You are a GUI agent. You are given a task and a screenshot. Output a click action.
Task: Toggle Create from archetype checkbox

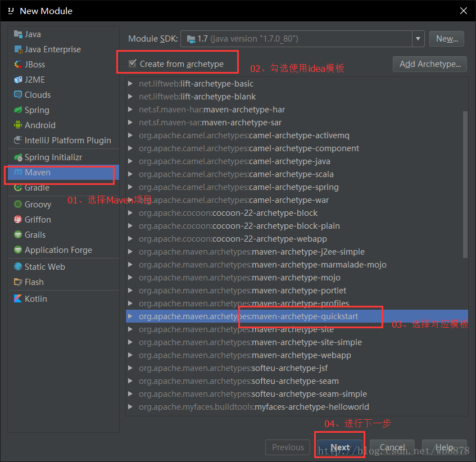tap(133, 64)
